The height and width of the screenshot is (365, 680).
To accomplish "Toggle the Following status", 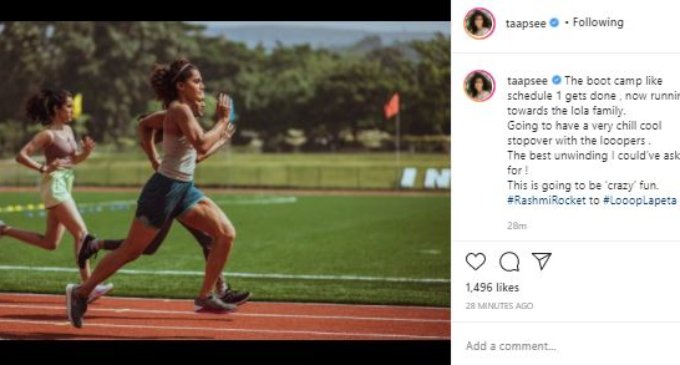I will tap(598, 22).
